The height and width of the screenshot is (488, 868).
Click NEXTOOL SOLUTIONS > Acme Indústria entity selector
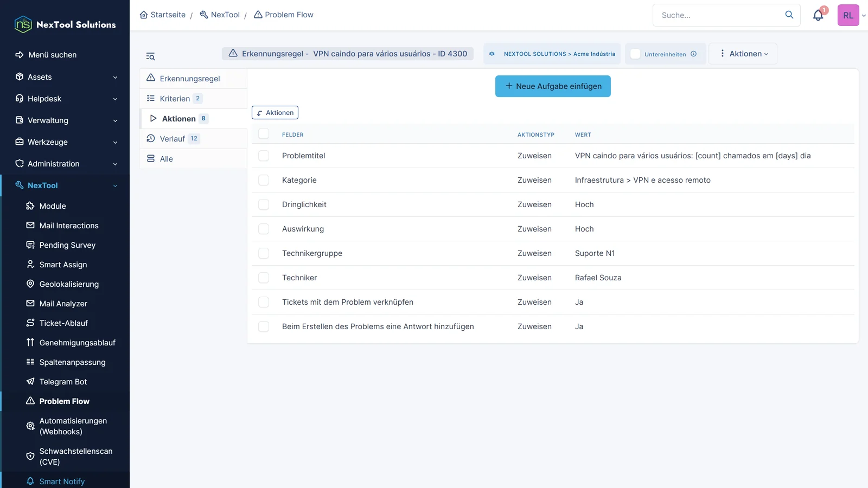click(x=552, y=54)
